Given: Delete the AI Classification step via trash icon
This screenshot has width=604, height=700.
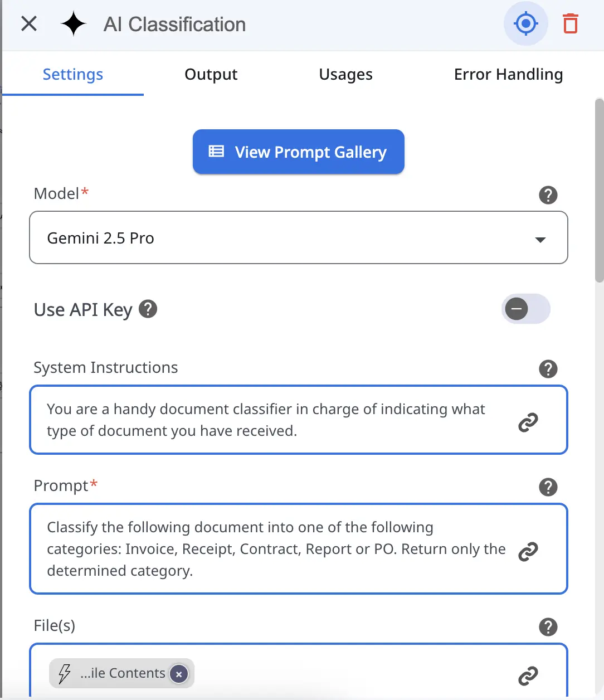Looking at the screenshot, I should [570, 24].
